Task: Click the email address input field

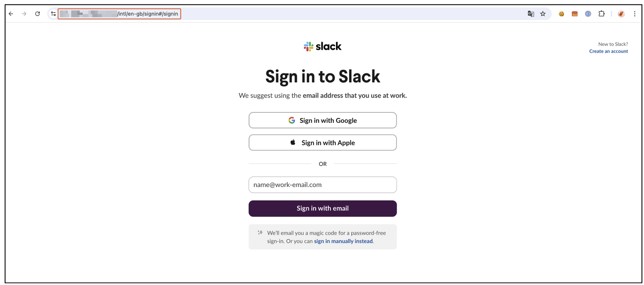Action: pos(322,185)
